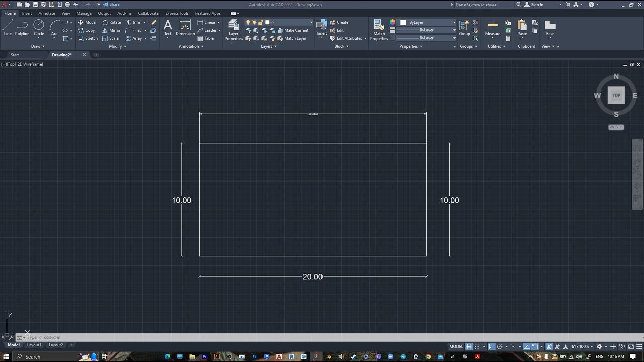Insert a multiline Text object
The width and height of the screenshot is (644, 362).
[168, 28]
